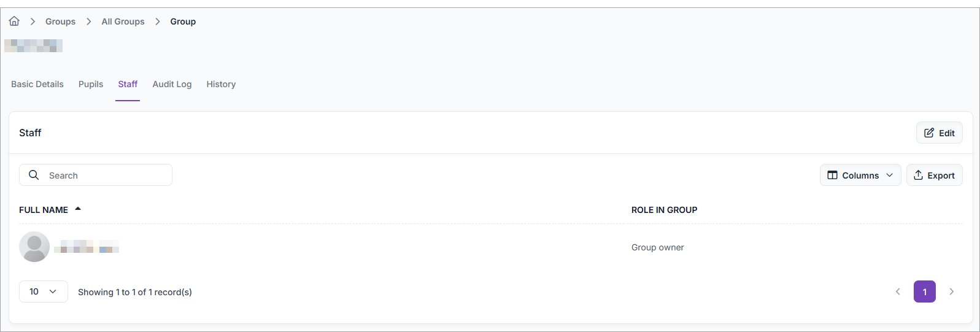This screenshot has height=332, width=980.
Task: Click the home icon in breadcrumb
Action: pos(14,21)
